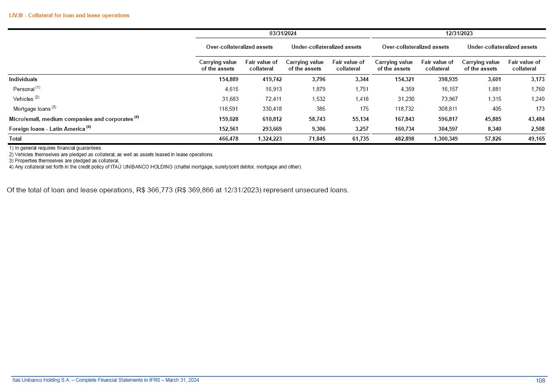The image size is (555, 392).
Task: Select the 12/31/2023 column group header
Action: pyautogui.click(x=459, y=34)
